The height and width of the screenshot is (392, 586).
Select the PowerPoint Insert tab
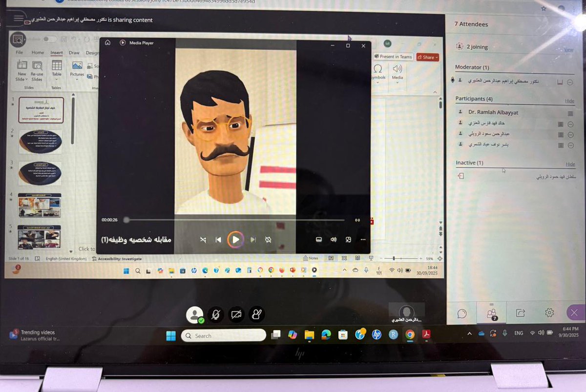(56, 53)
